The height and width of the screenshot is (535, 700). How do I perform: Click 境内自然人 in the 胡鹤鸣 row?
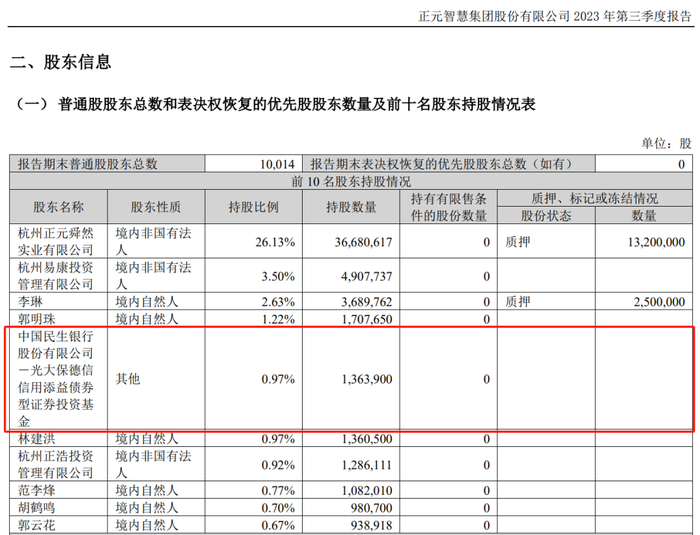(x=147, y=508)
